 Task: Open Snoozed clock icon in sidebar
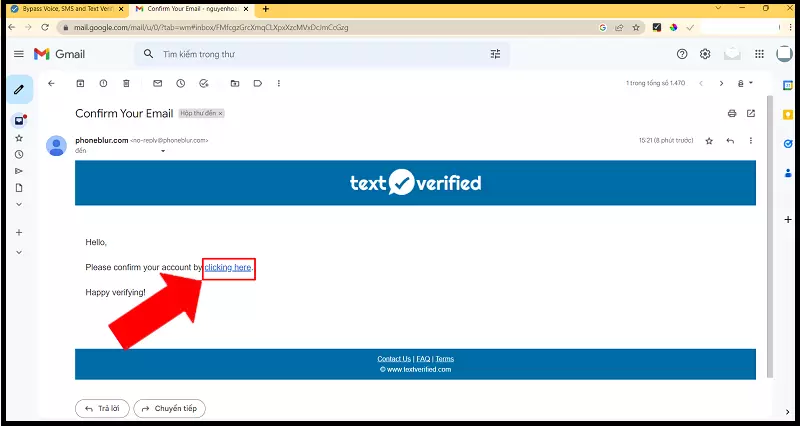point(19,154)
